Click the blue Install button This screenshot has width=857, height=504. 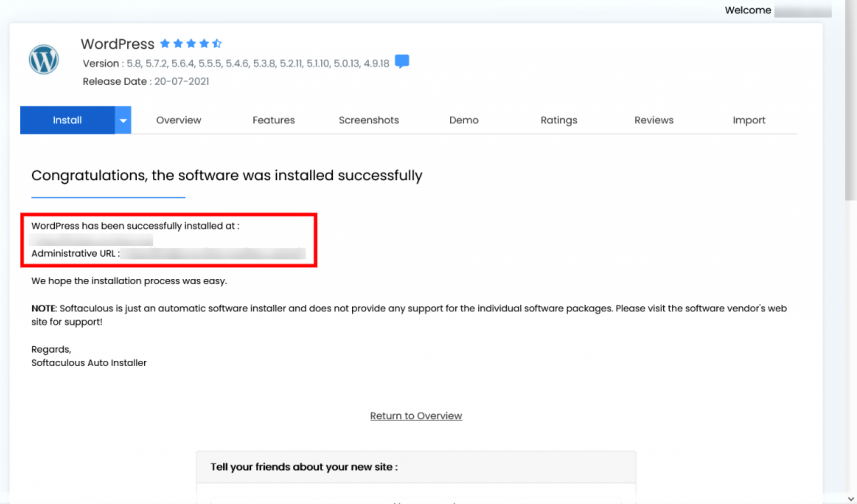tap(67, 120)
